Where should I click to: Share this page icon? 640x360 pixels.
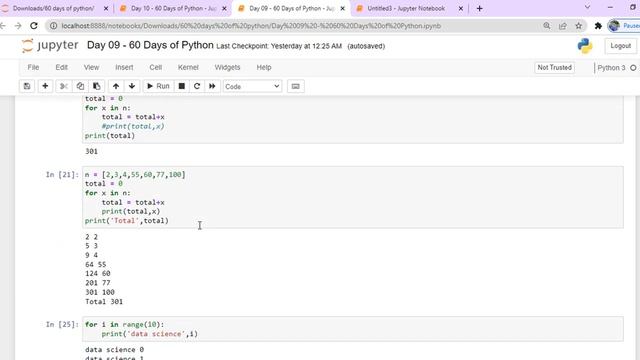coord(563,26)
